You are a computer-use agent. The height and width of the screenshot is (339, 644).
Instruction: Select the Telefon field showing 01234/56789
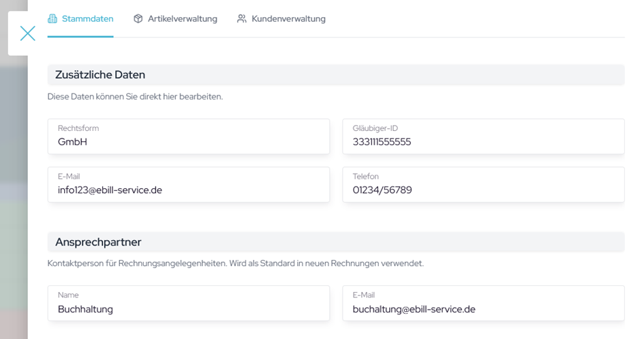click(x=483, y=190)
